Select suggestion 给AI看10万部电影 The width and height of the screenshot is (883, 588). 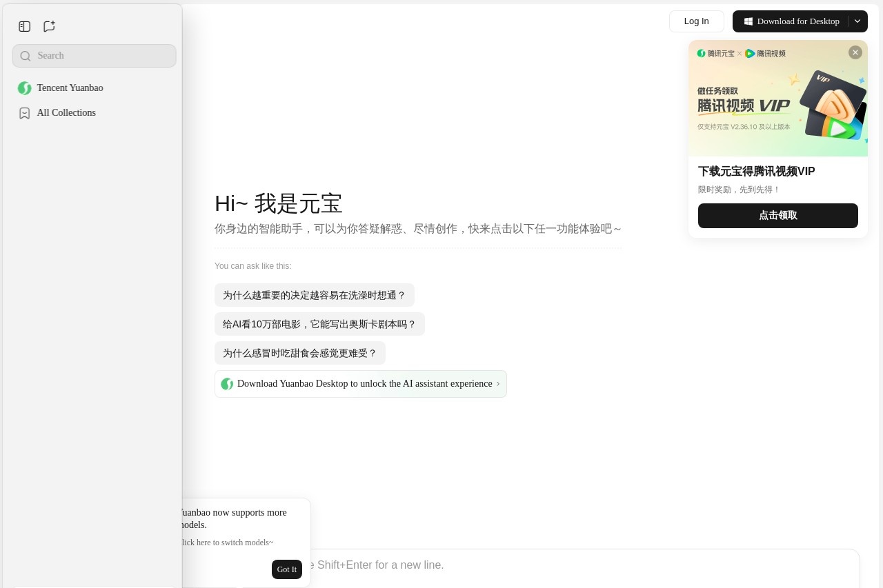pos(319,324)
